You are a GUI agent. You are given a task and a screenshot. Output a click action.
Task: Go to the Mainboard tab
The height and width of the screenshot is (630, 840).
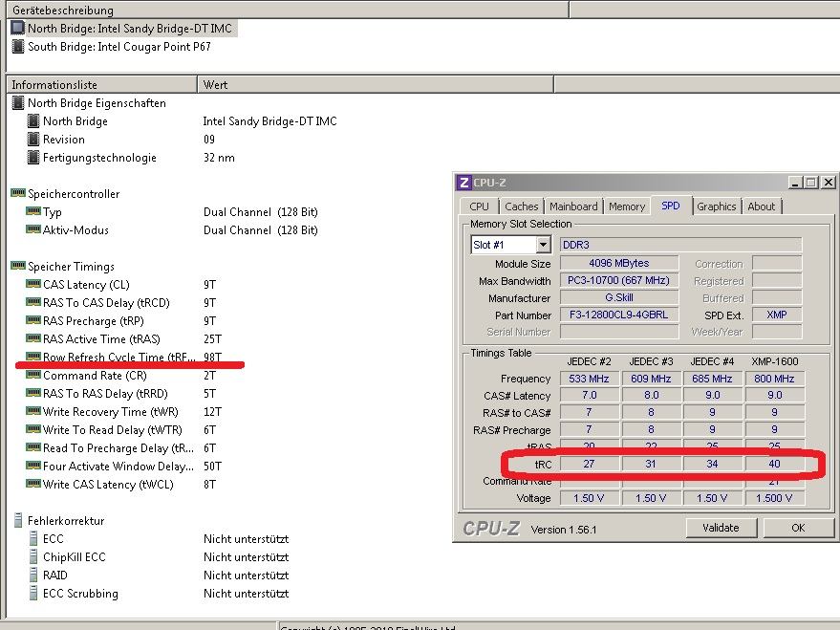pos(573,206)
